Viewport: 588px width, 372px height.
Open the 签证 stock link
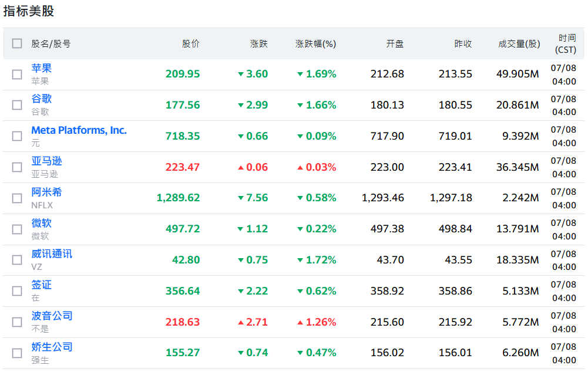[41, 285]
